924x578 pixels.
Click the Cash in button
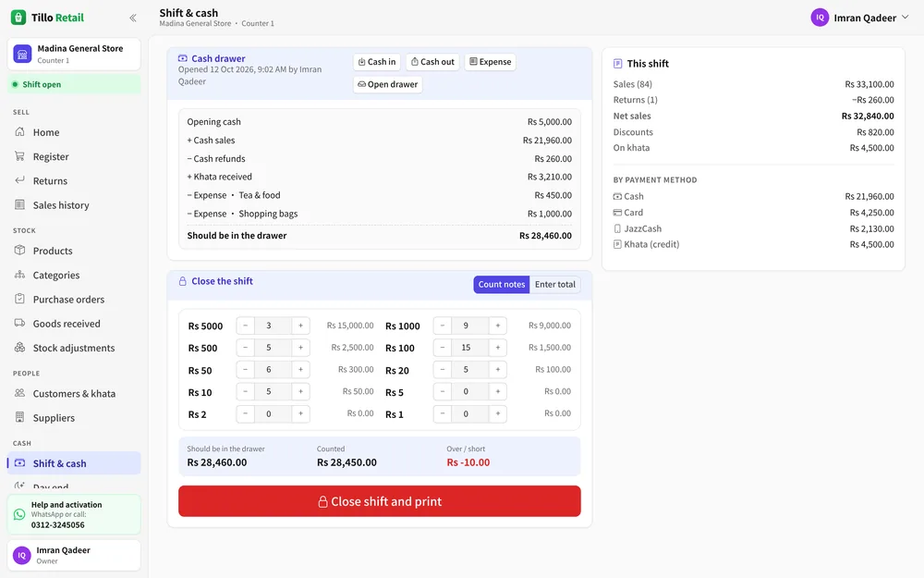pos(377,62)
